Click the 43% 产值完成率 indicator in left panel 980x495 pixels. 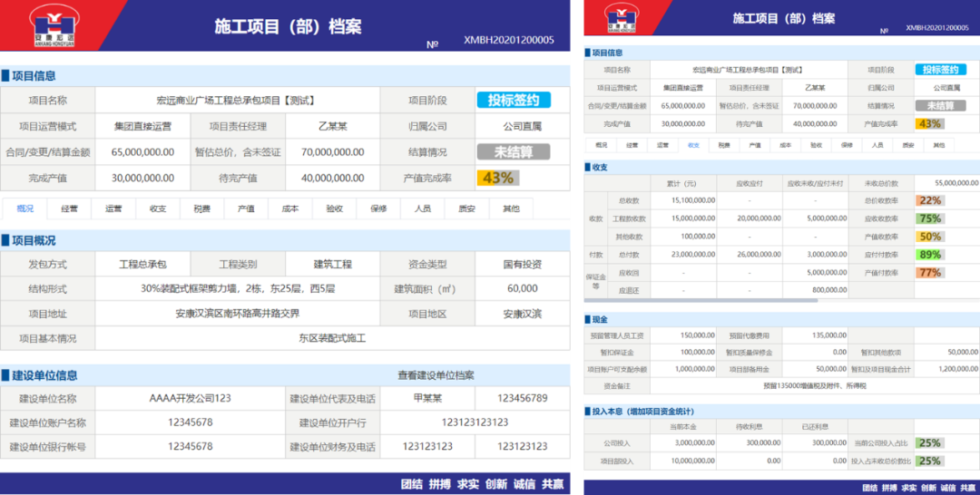pyautogui.click(x=497, y=178)
